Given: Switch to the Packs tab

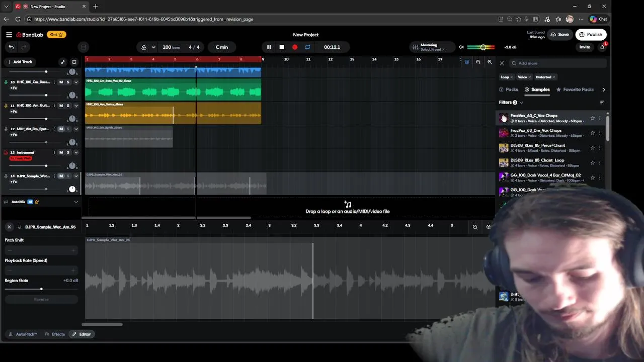Looking at the screenshot, I should 509,89.
